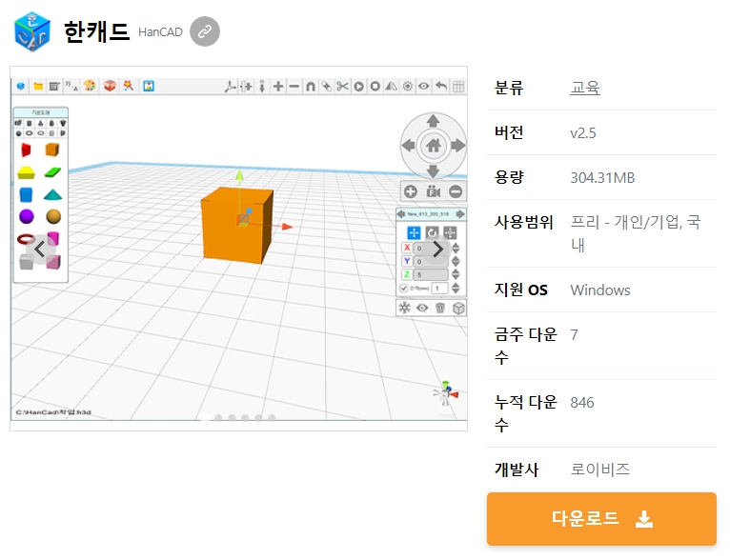Click the up arrow on navigation wheel
The height and width of the screenshot is (560, 730).
pos(434,121)
